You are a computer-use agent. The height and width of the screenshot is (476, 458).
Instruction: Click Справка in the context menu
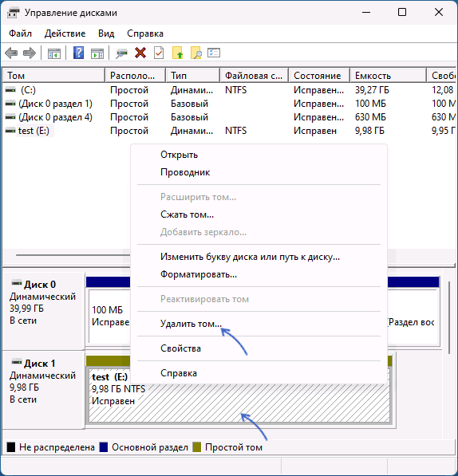pos(259,373)
